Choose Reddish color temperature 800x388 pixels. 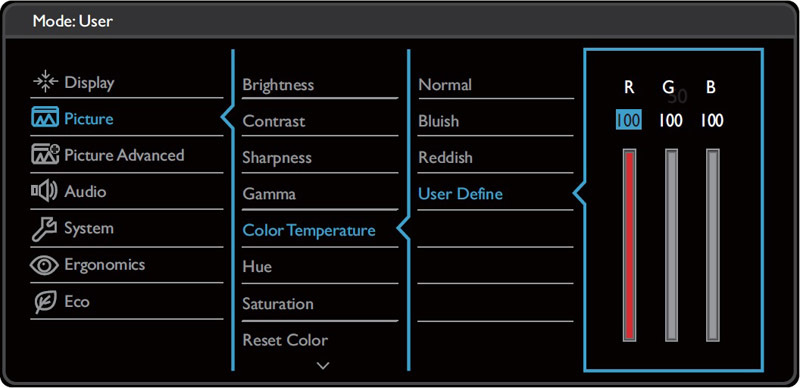445,158
